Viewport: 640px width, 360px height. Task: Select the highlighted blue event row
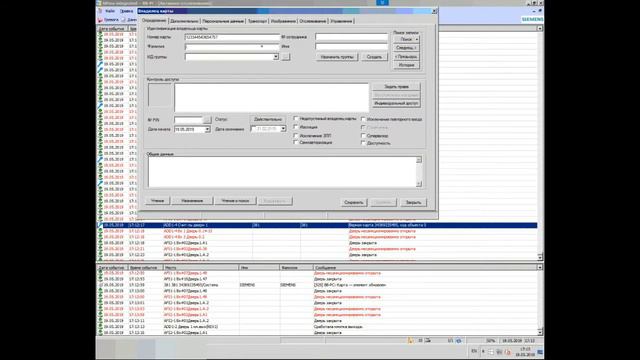(317, 225)
